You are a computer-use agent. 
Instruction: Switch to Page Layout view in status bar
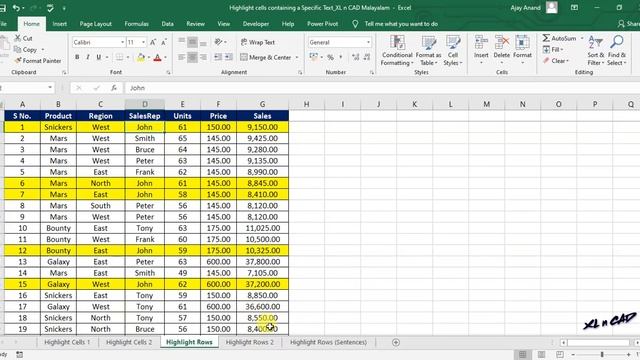pos(541,354)
